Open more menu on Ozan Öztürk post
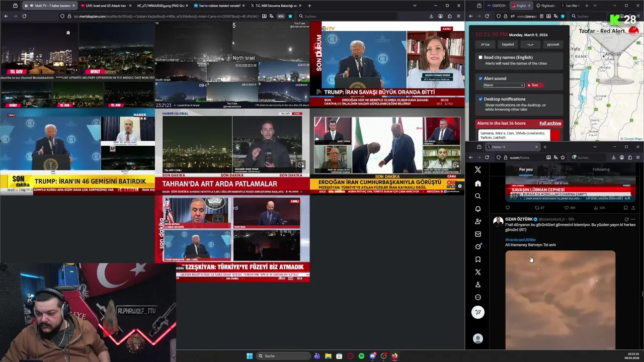 click(633, 219)
